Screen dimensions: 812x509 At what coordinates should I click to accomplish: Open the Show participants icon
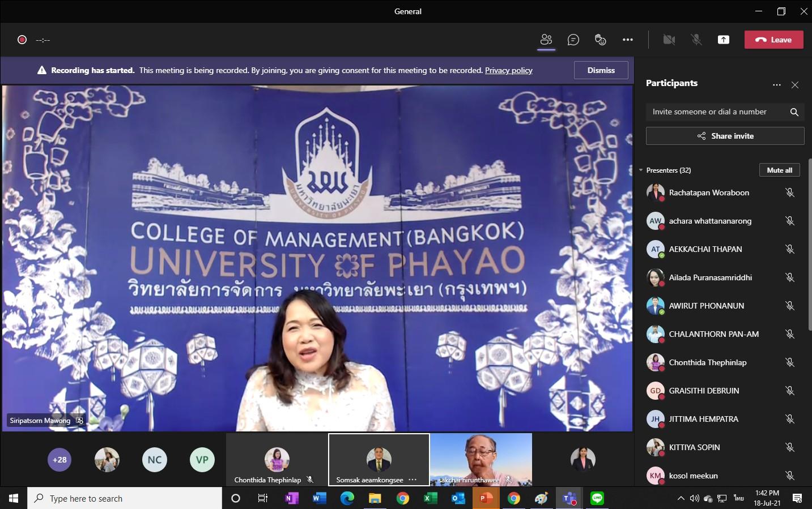(546, 40)
